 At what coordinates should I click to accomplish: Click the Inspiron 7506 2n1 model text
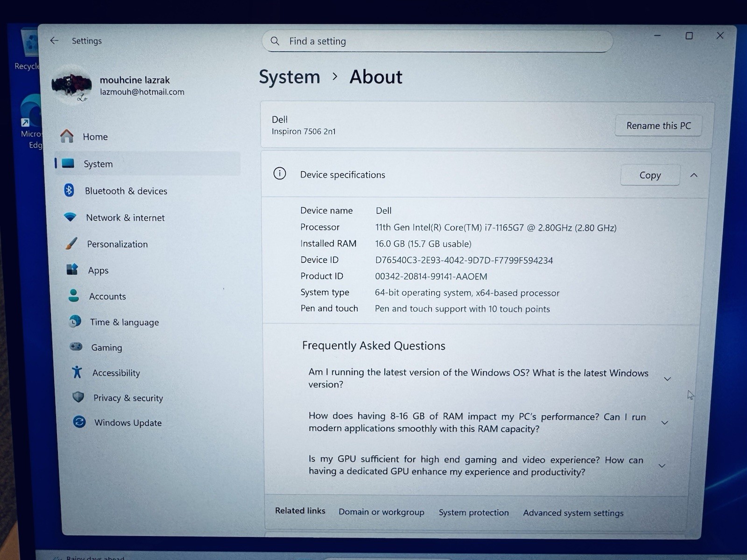tap(303, 132)
